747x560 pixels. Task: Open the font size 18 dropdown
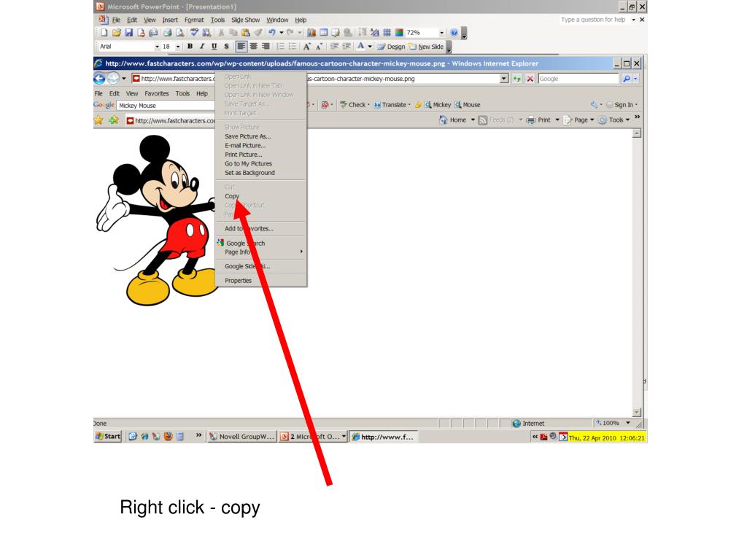click(178, 47)
